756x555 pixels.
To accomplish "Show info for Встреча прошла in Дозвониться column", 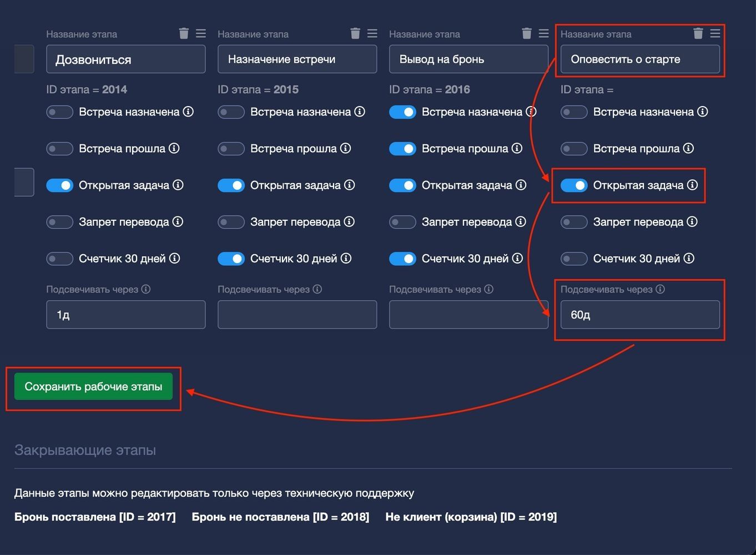I will click(174, 148).
